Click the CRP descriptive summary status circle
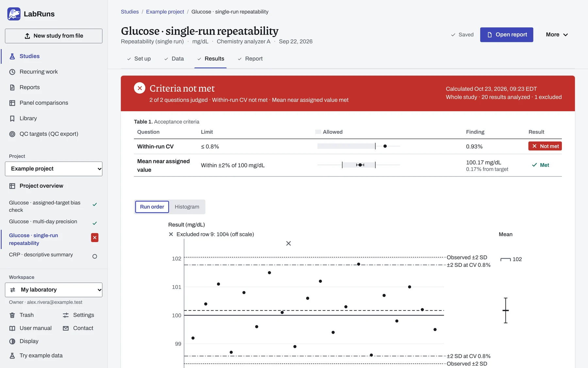Screen dimensions: 588x368 [x=95, y=256]
